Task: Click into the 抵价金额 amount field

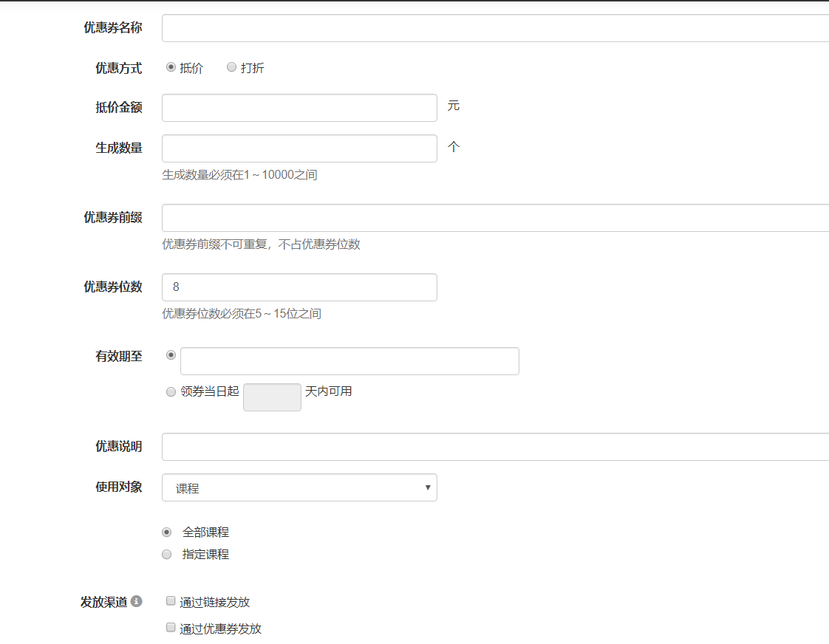Action: point(299,108)
